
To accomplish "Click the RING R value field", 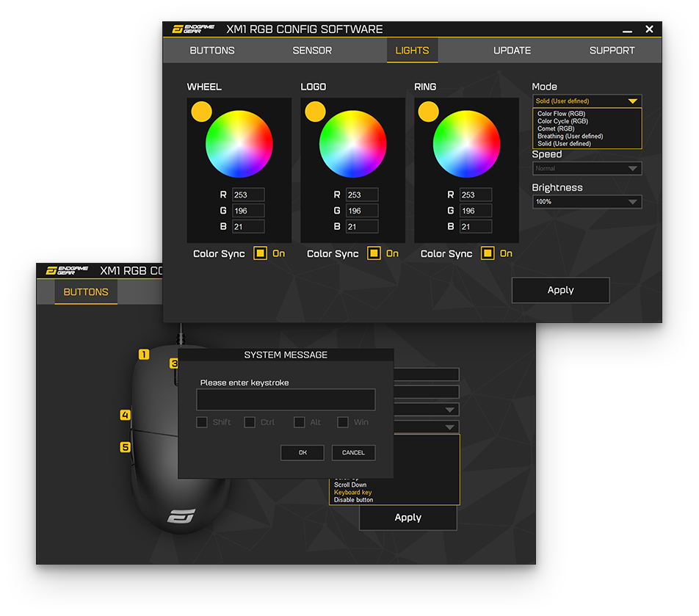I will (x=476, y=195).
